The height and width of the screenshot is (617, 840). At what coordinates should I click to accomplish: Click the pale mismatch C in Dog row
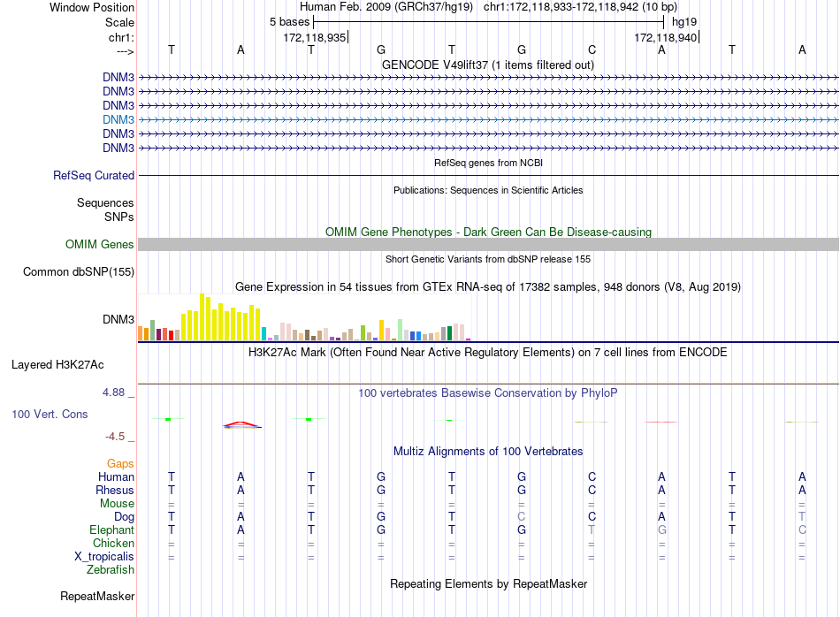(x=522, y=516)
